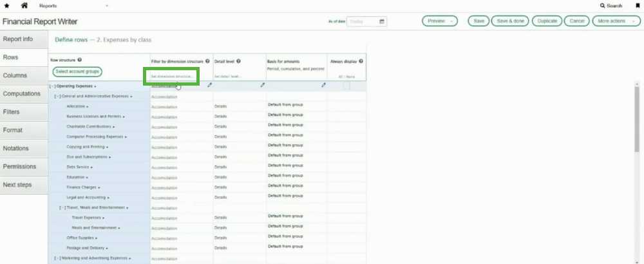Toggle Always display checkbox for Operating Expenses

346,86
